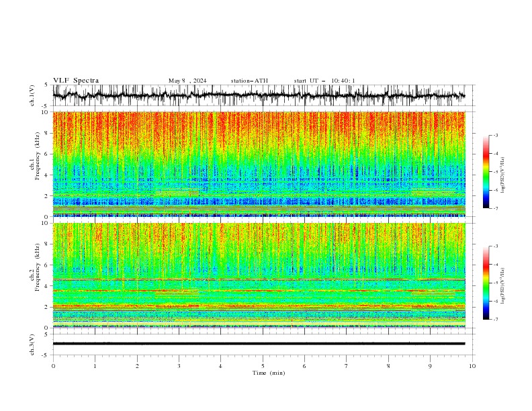The image size is (532, 411).
Task: Click the log(PSD) label beside ch.1 colorbar
Action: click(502, 175)
